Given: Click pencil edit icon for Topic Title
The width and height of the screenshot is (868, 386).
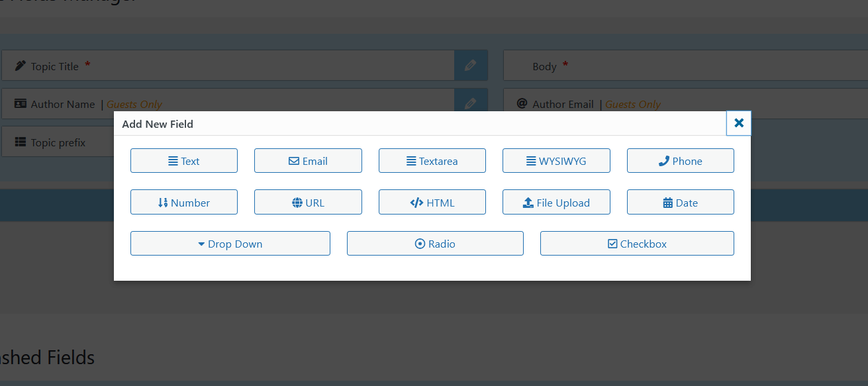Looking at the screenshot, I should coord(471,66).
